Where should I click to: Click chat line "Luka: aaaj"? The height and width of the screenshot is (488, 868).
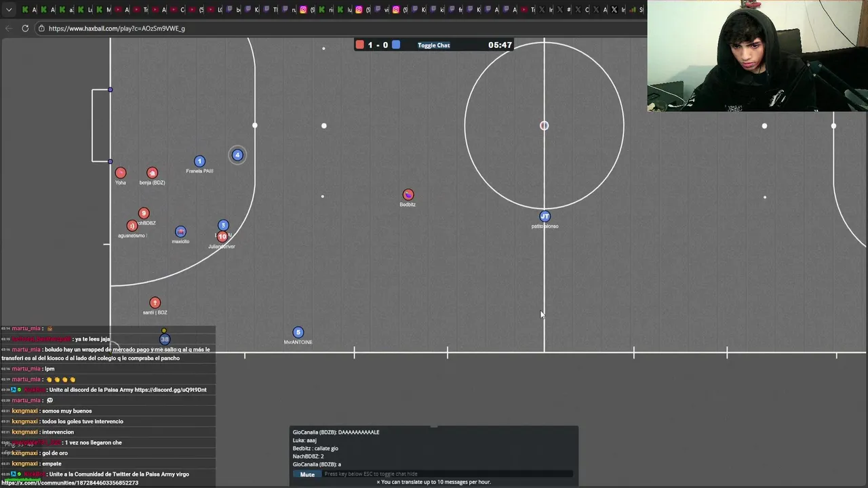304,441
